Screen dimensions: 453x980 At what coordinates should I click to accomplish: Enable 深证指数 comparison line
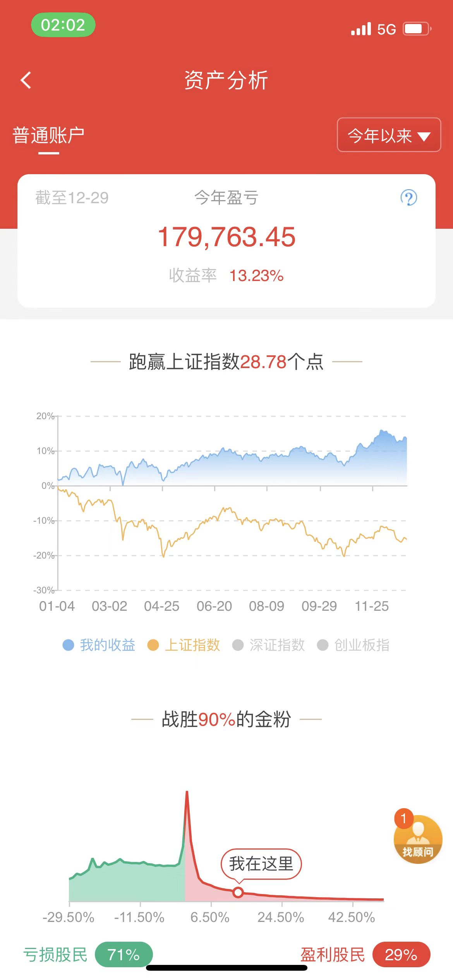coord(269,645)
